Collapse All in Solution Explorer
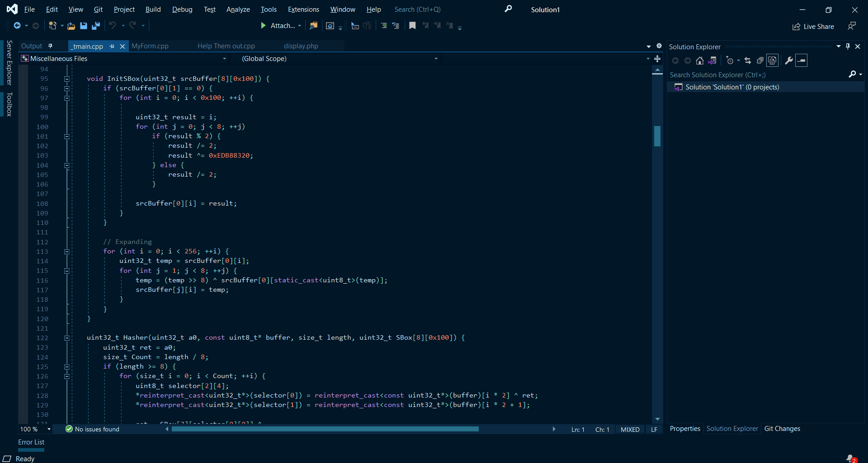This screenshot has width=868, height=463. 760,60
